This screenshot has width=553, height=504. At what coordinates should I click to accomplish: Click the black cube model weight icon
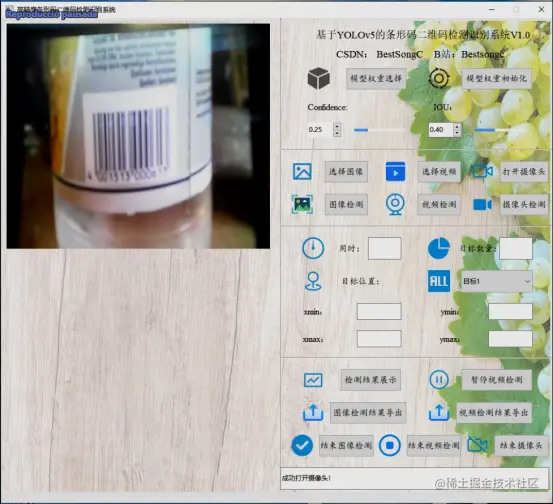coord(318,78)
